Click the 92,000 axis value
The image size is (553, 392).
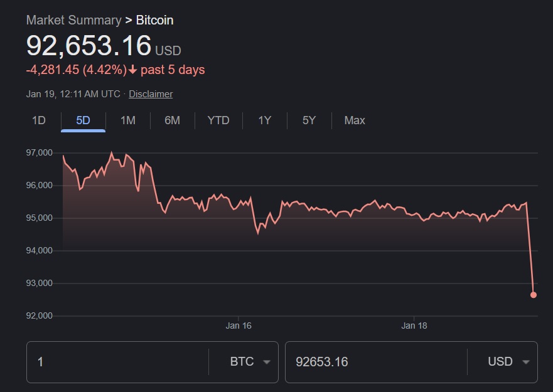pos(39,315)
